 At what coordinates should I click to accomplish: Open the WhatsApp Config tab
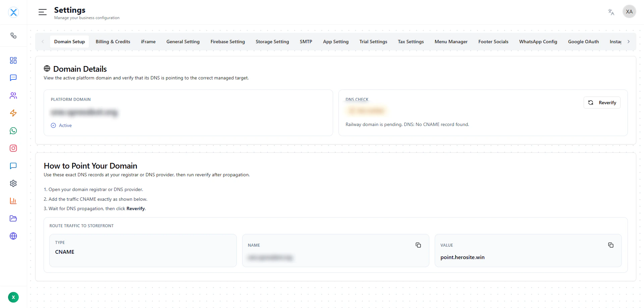point(538,42)
